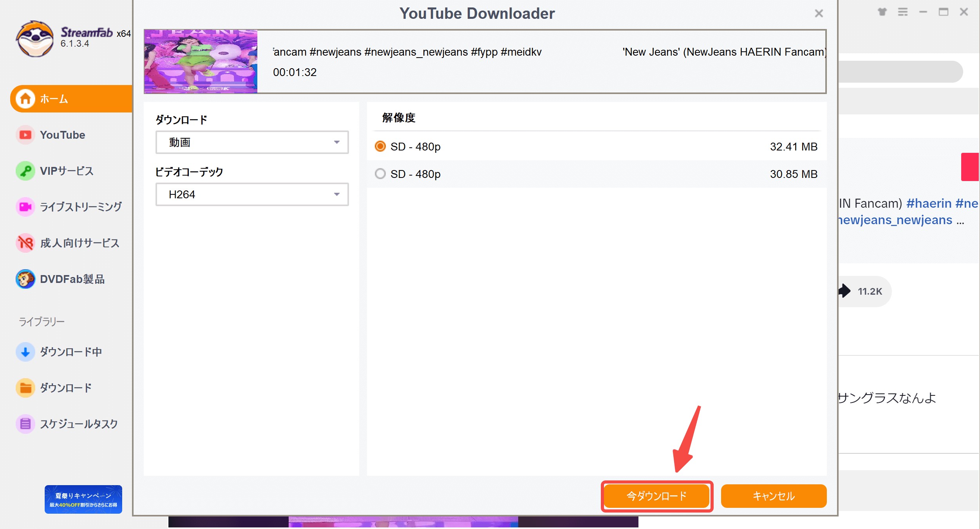This screenshot has width=980, height=529.
Task: Click the ライブラリー section label
Action: (42, 322)
